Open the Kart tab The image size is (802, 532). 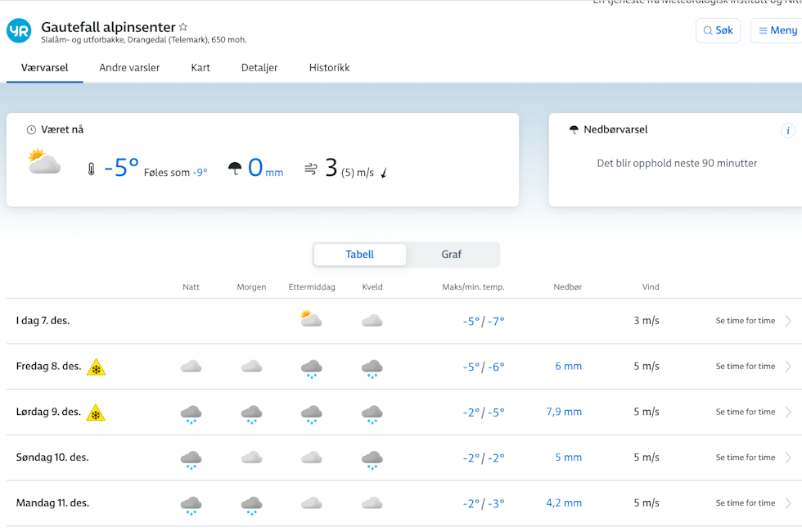(x=200, y=67)
